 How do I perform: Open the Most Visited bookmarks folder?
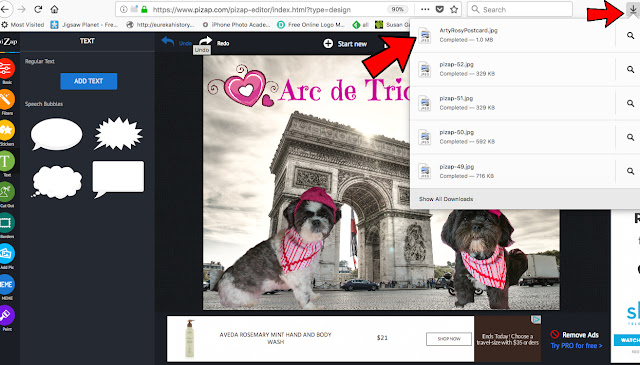point(23,24)
